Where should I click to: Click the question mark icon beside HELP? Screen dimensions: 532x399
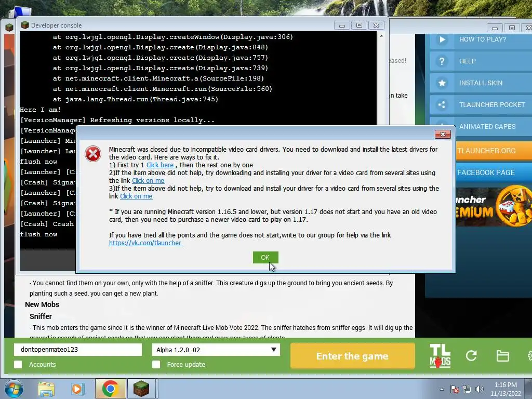[442, 61]
